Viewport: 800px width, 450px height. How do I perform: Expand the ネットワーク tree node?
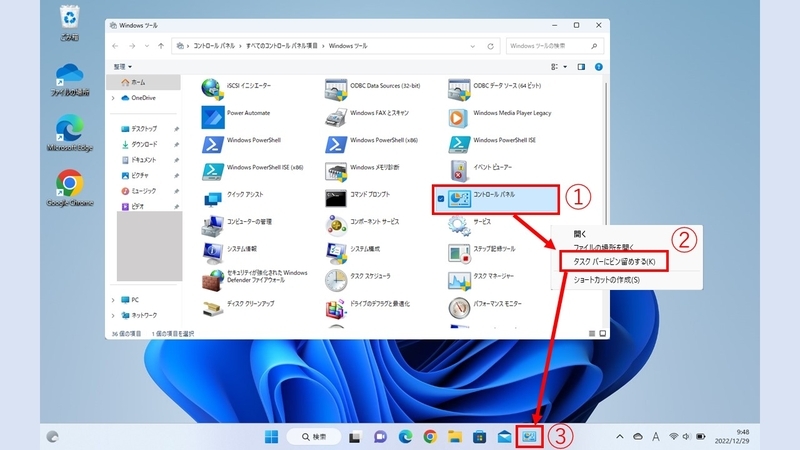pyautogui.click(x=113, y=316)
